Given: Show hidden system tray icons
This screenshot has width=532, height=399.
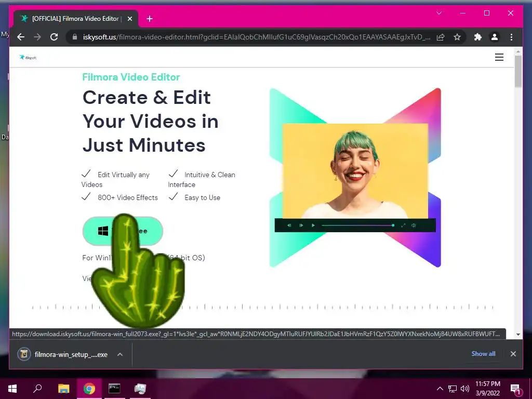Looking at the screenshot, I should click(x=440, y=389).
